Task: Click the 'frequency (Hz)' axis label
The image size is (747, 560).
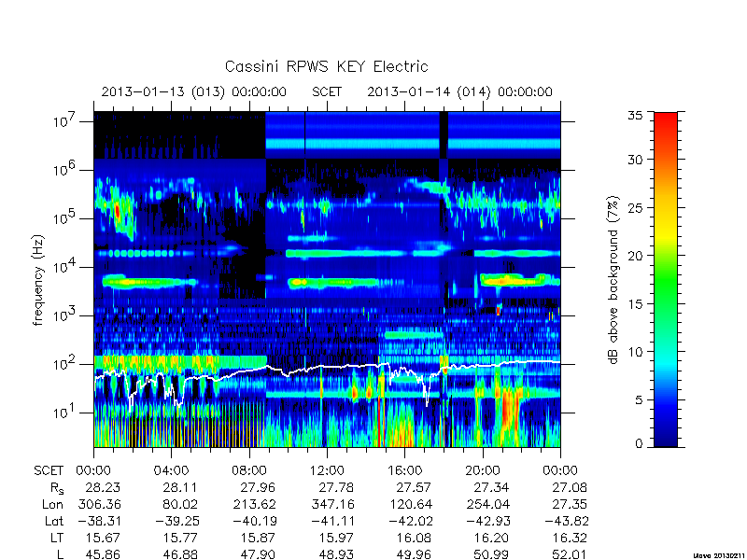Action: point(38,280)
